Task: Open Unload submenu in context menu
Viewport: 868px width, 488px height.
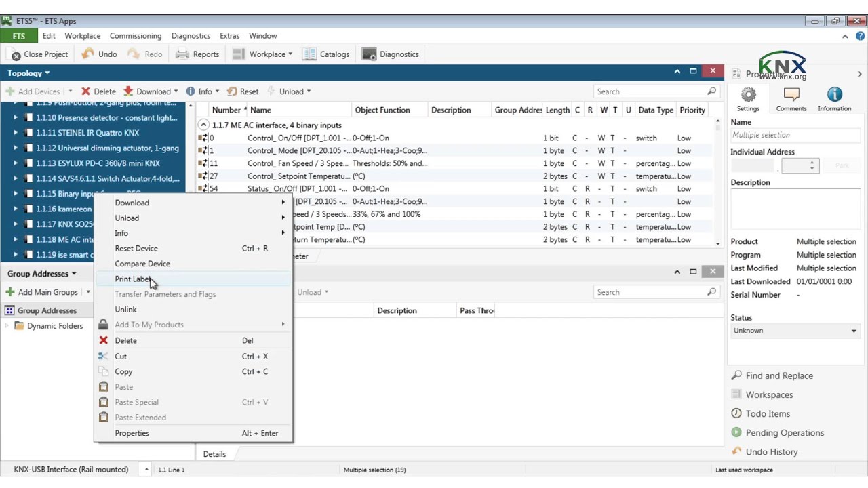Action: 193,218
